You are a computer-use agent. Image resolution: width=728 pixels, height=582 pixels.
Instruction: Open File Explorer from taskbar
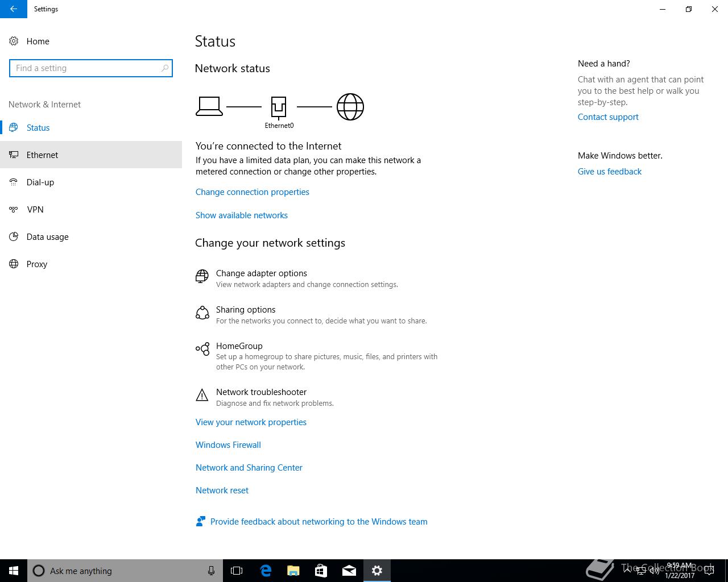pyautogui.click(x=293, y=571)
